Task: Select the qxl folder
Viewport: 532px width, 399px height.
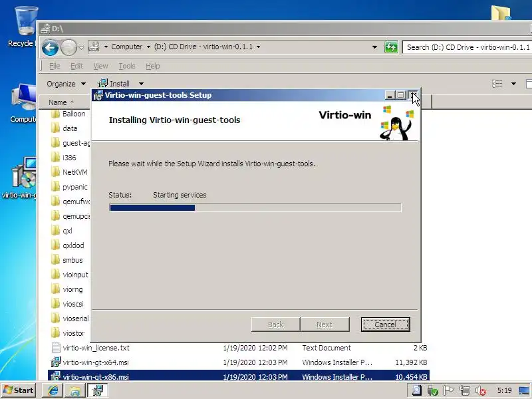Action: coord(61,231)
